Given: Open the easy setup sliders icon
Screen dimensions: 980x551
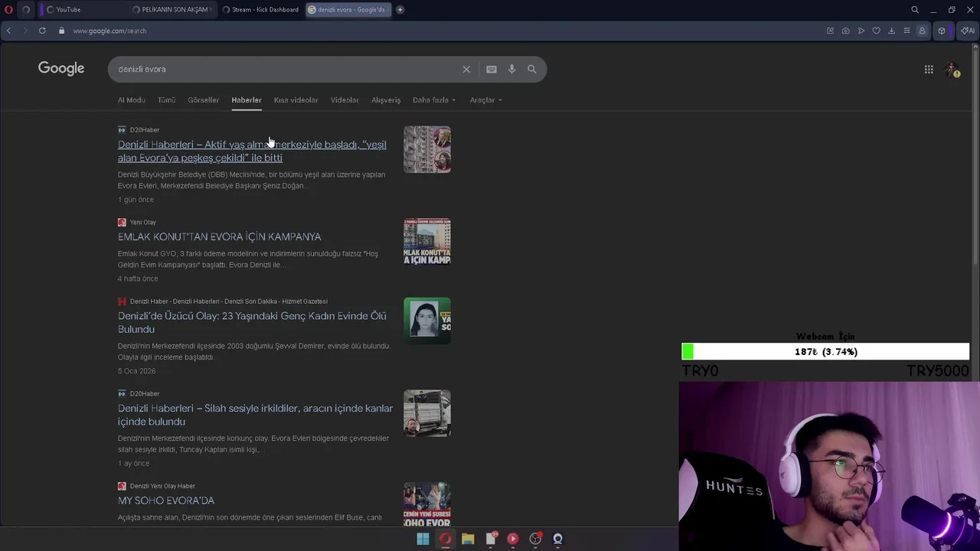Looking at the screenshot, I should tap(906, 31).
